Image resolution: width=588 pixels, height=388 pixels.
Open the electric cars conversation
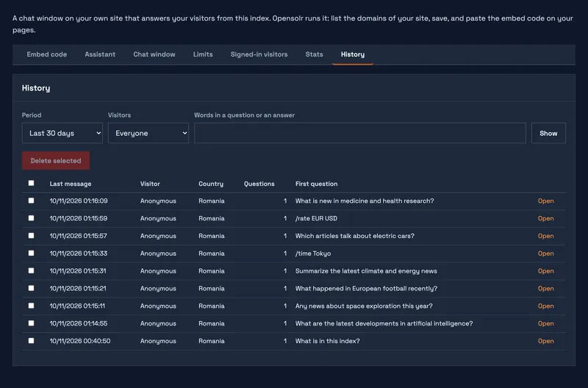tap(545, 236)
